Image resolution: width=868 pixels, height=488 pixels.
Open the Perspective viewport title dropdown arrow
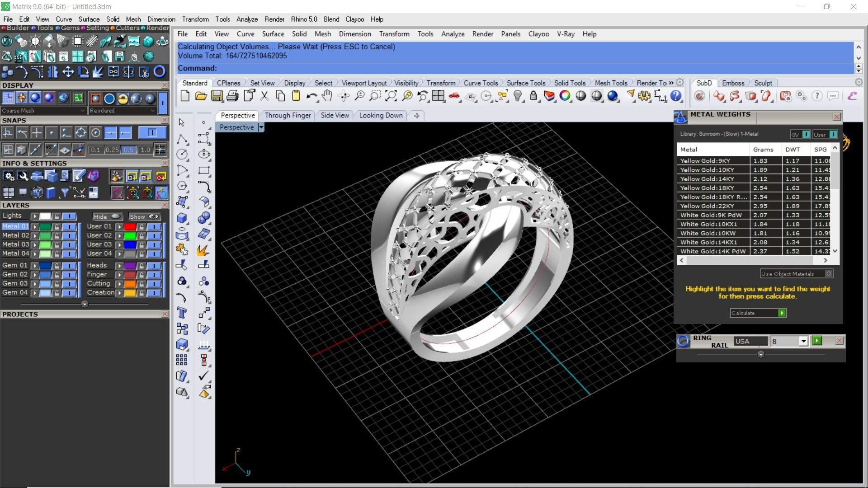[261, 127]
